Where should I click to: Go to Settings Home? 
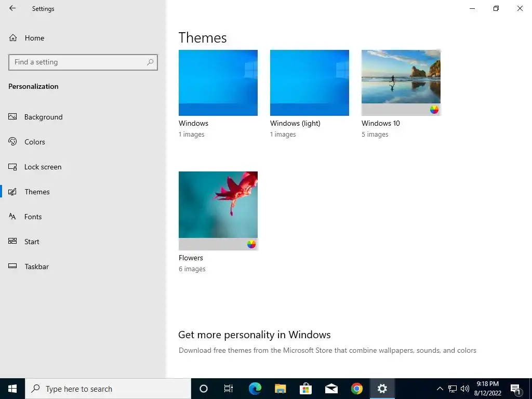[83, 38]
